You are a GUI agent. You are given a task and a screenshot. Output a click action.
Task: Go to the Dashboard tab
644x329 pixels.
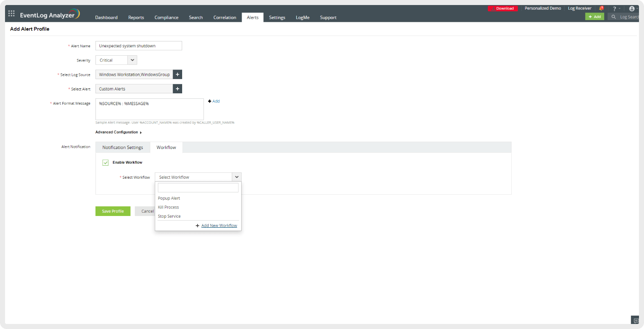coord(106,18)
